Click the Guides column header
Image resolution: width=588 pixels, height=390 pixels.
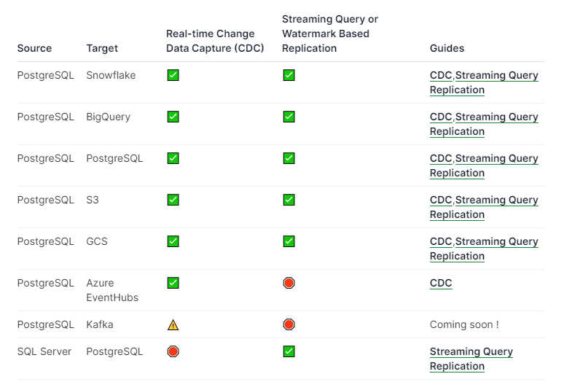(x=447, y=48)
